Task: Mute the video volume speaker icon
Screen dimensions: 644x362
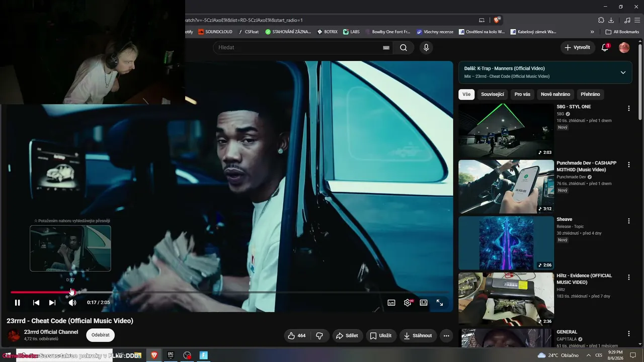Action: [72, 303]
